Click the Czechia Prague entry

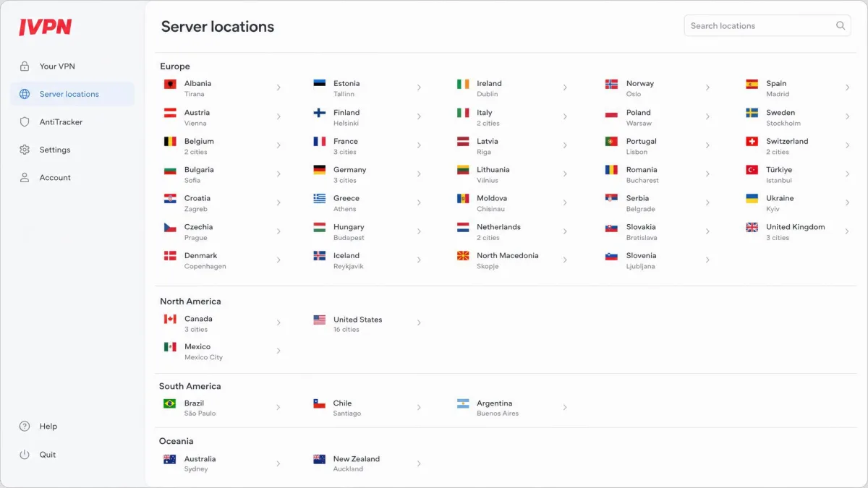click(x=222, y=231)
